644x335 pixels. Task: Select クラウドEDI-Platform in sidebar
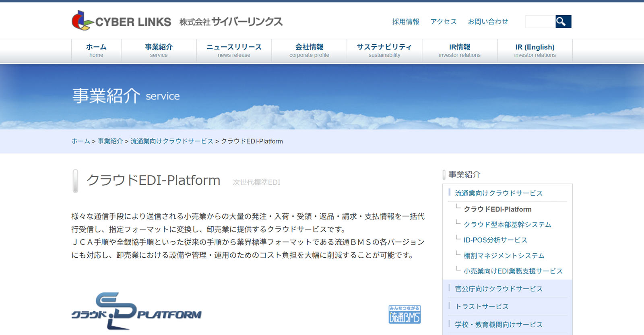click(x=497, y=209)
